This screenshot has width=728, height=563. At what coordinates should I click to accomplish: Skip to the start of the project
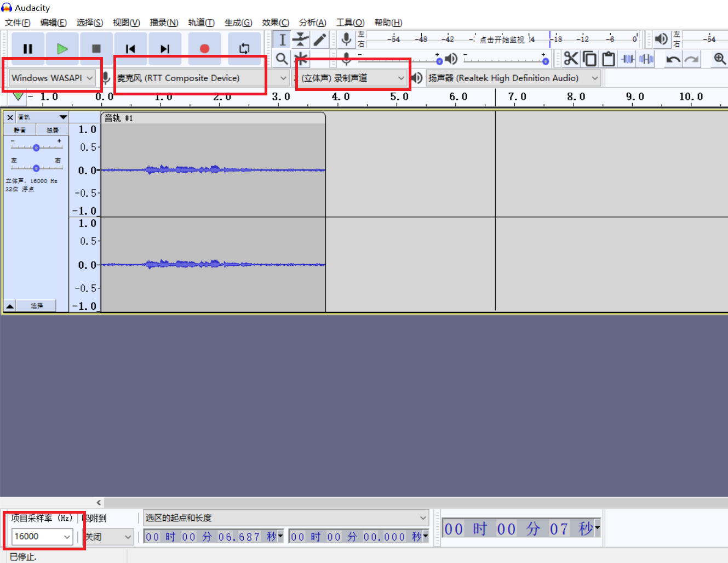[x=130, y=48]
